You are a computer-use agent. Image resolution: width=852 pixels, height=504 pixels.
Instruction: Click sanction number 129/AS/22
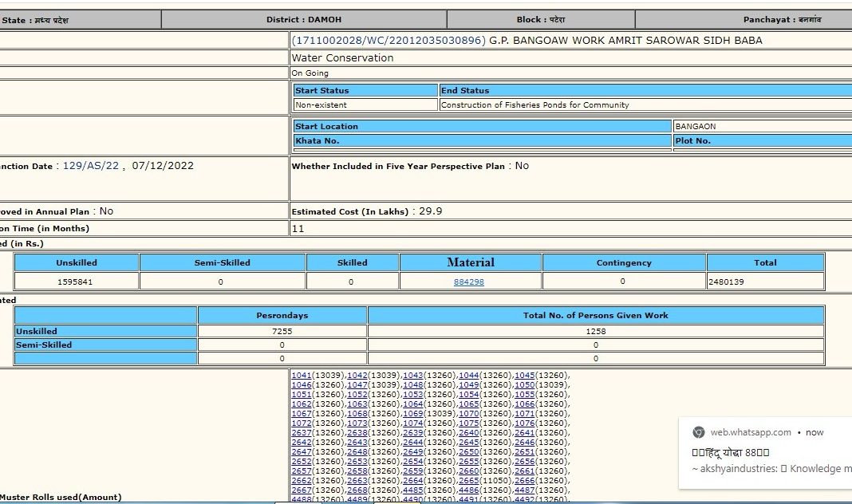click(x=91, y=166)
